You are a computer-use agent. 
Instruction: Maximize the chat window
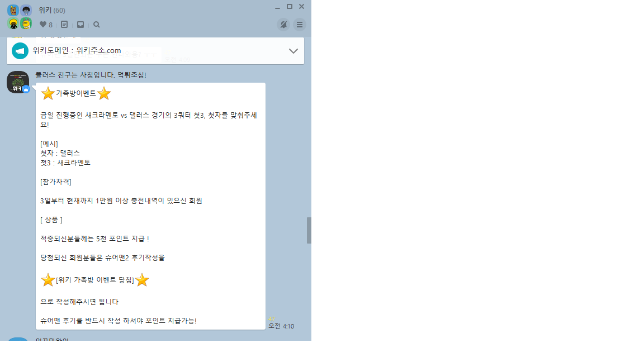290,7
